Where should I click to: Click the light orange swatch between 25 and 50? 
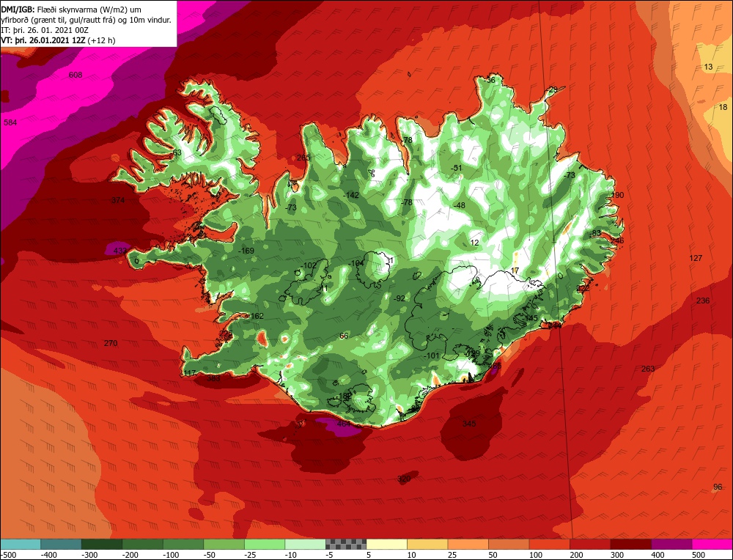tap(468, 544)
